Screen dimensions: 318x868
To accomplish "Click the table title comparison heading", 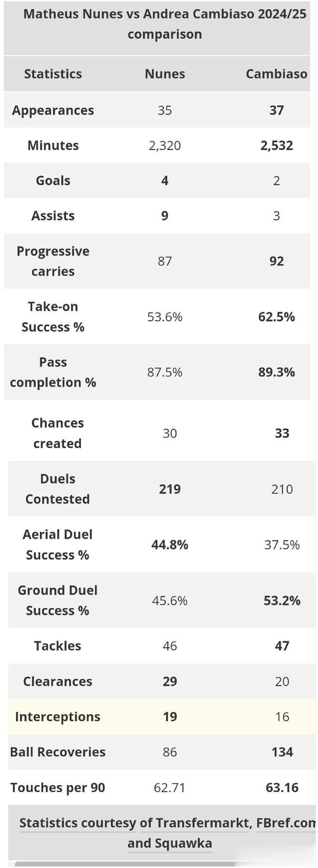I will coord(165,24).
